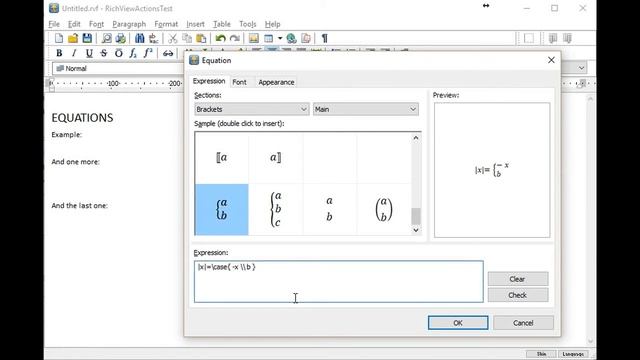Click the EQUATIONS heading in the document
The height and width of the screenshot is (360, 640).
pyautogui.click(x=82, y=118)
